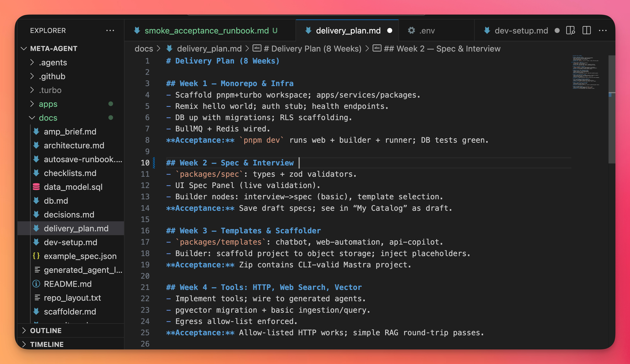Click the .env tab gear icon
Image resolution: width=630 pixels, height=364 pixels.
click(x=411, y=30)
